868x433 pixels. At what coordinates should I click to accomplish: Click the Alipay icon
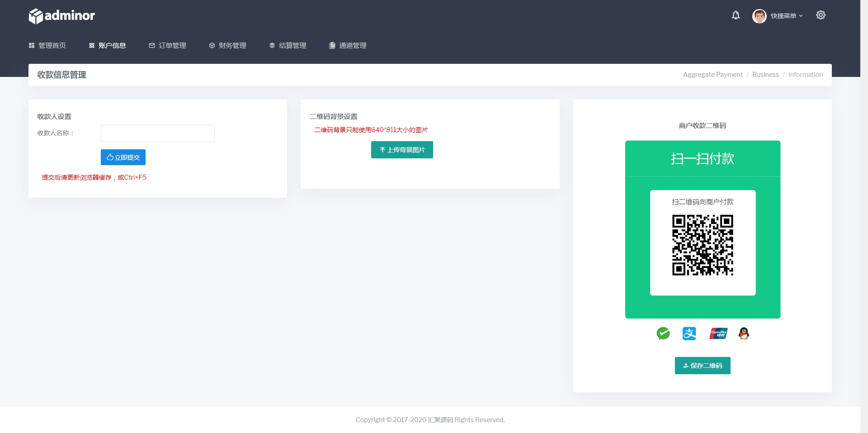pyautogui.click(x=689, y=333)
